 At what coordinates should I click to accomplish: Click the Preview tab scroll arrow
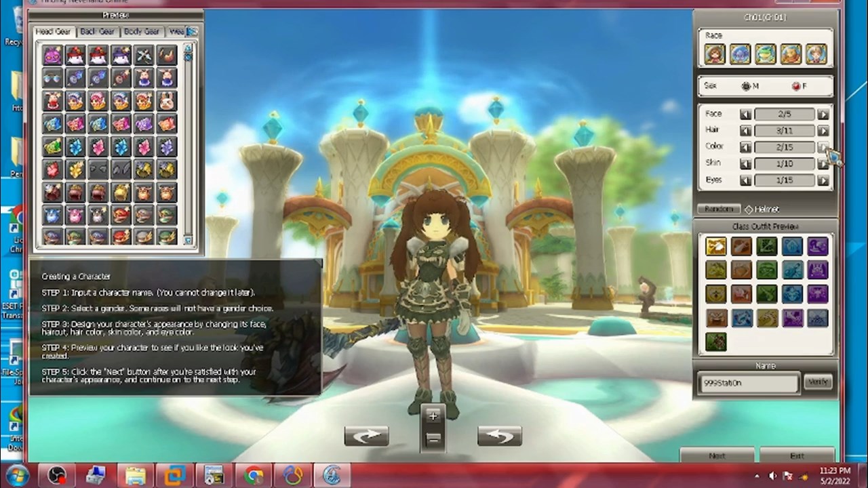[x=193, y=31]
